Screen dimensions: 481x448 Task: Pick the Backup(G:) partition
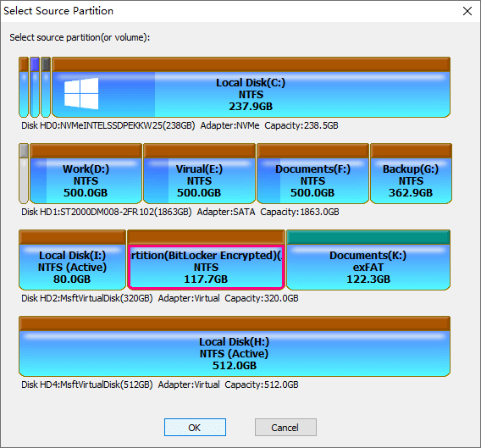coord(411,174)
